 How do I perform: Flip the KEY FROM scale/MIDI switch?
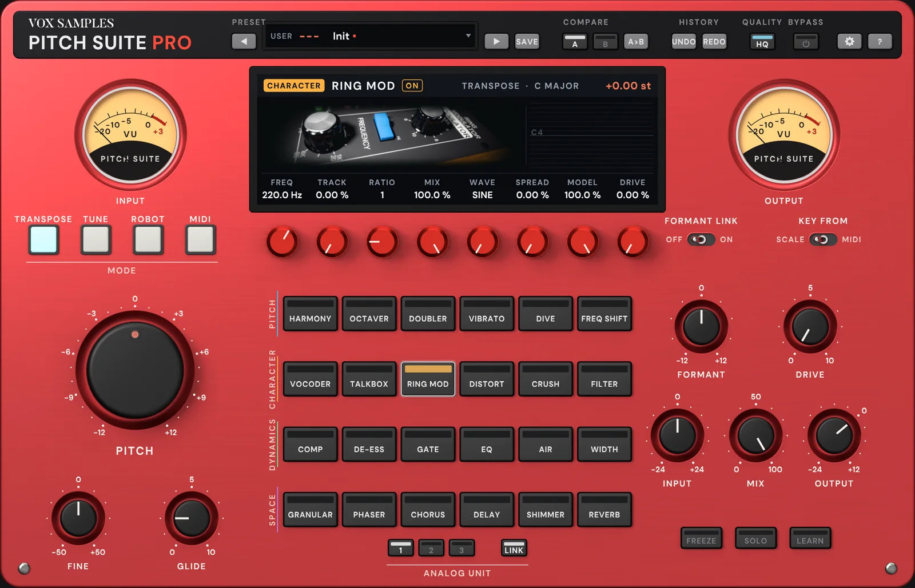pos(823,239)
